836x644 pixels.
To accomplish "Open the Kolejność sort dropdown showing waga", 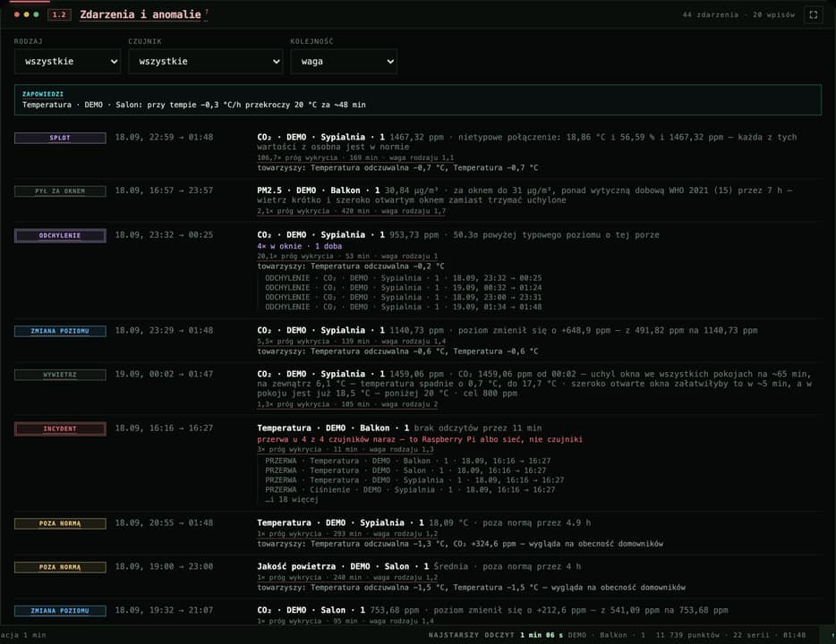I will click(344, 61).
